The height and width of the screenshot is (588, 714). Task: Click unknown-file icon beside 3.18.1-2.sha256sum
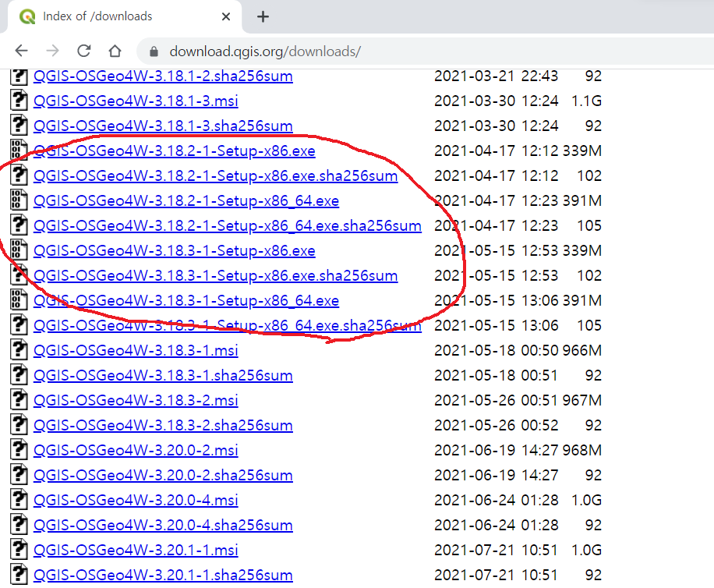[x=19, y=76]
